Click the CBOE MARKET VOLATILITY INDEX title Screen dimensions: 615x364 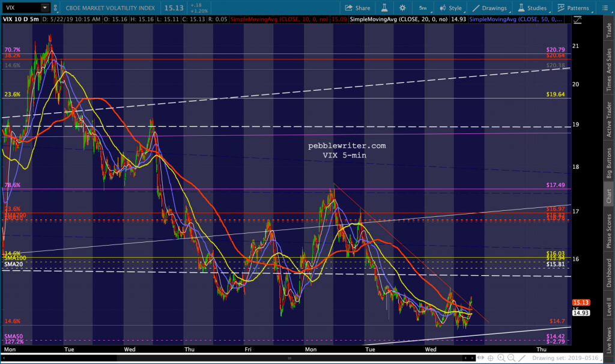click(x=111, y=8)
